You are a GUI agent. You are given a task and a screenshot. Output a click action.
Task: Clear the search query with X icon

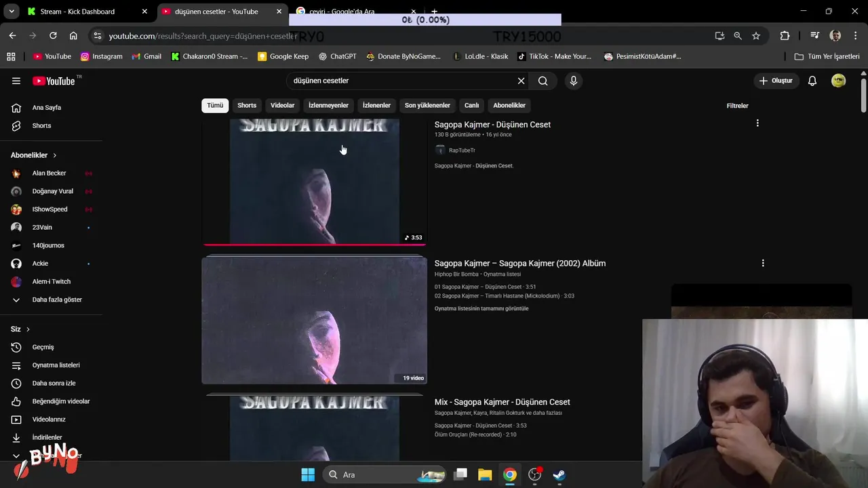click(x=521, y=81)
